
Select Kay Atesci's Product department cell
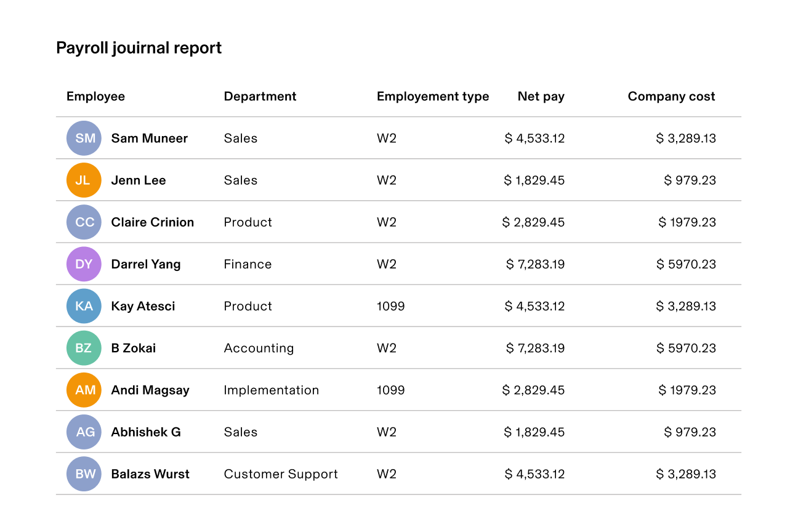coord(248,306)
